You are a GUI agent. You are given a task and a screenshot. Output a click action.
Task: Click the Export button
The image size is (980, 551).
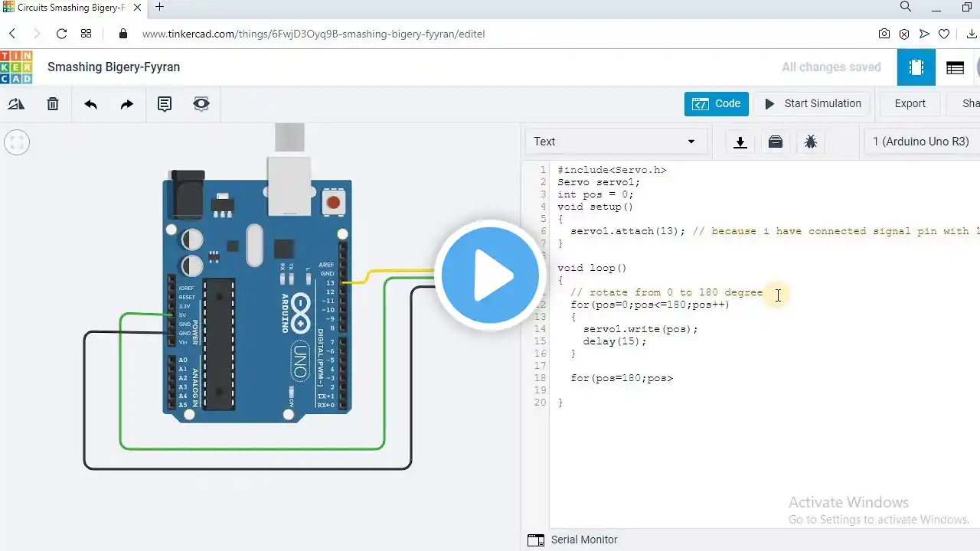[x=910, y=104]
